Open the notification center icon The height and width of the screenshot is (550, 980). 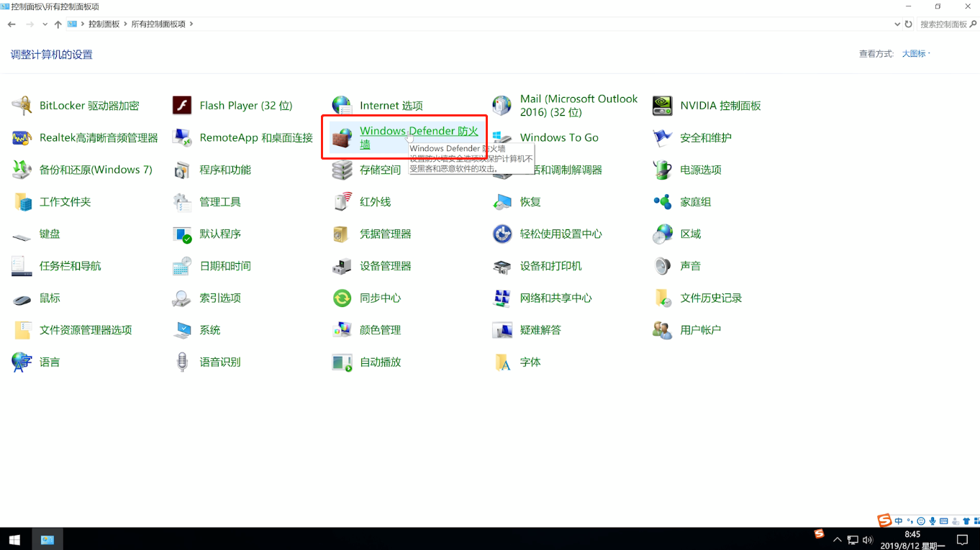point(962,539)
